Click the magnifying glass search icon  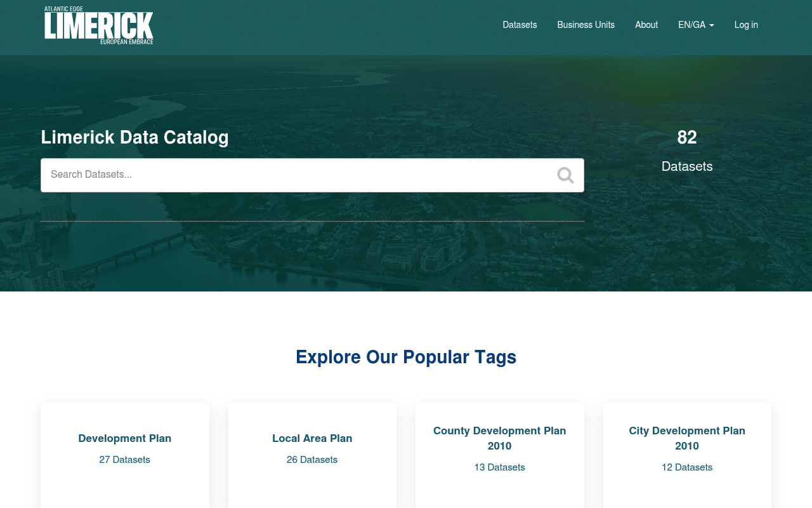pos(565,175)
